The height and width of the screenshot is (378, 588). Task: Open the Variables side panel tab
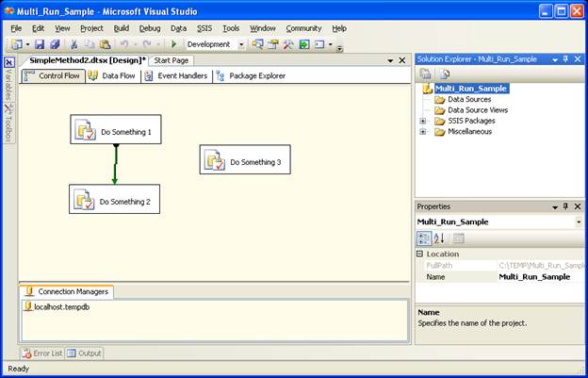click(9, 79)
